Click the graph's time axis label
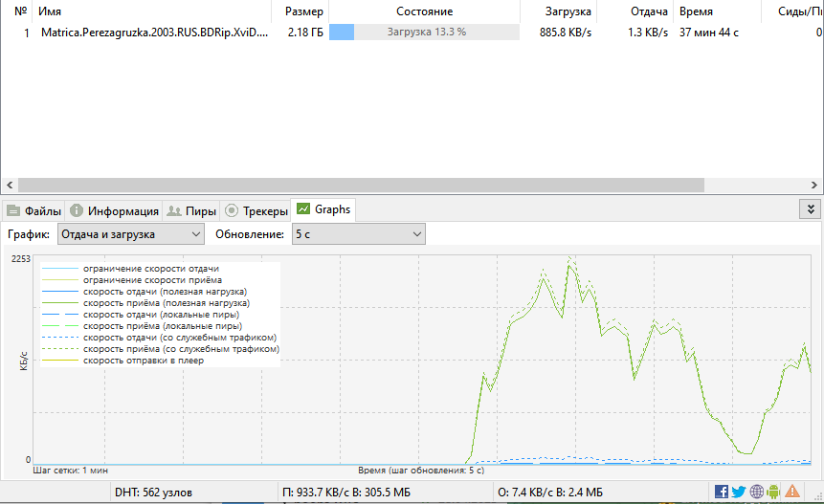 point(421,471)
